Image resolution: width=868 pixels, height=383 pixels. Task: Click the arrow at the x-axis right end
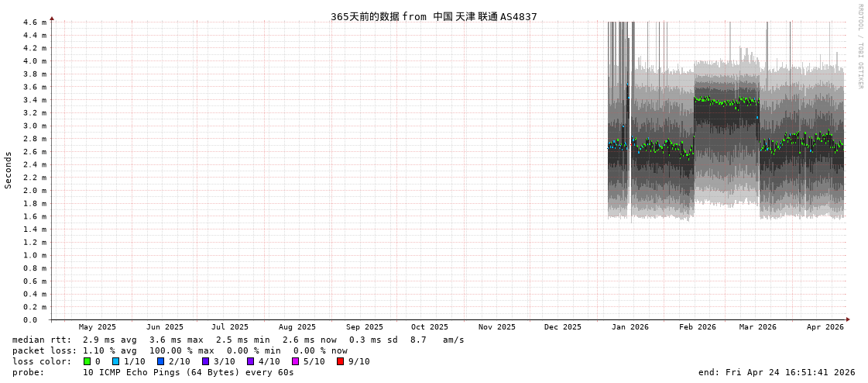tap(848, 319)
